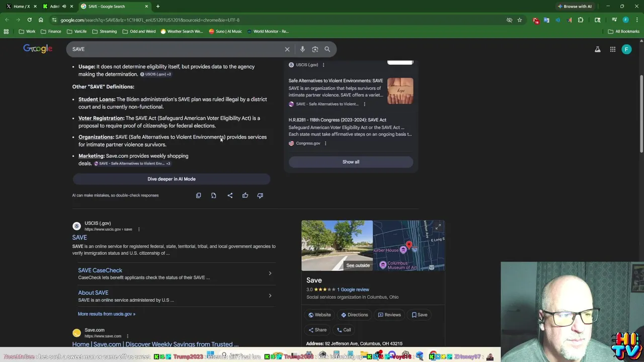Click the Directions button

355,315
